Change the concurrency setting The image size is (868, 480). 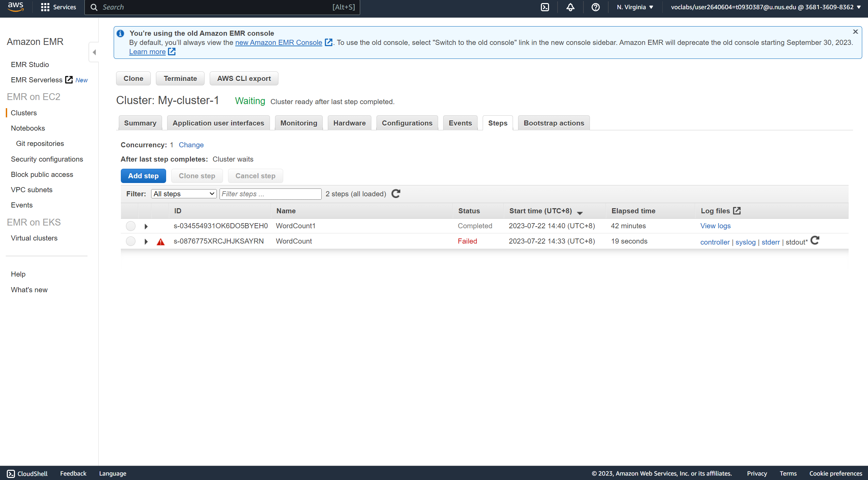(x=191, y=145)
